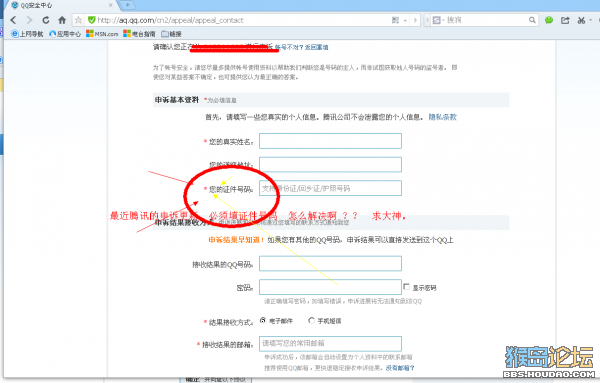The image size is (600, 383).
Task: Go back with the browser back arrow
Action: point(14,20)
